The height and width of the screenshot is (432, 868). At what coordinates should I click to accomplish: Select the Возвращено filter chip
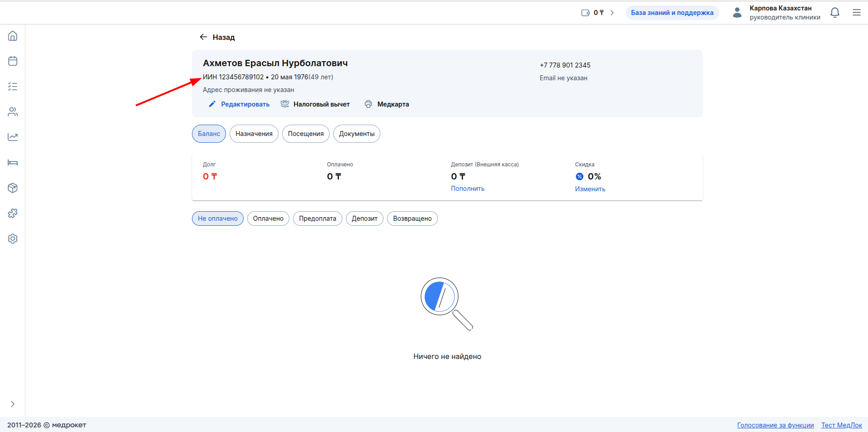[412, 218]
